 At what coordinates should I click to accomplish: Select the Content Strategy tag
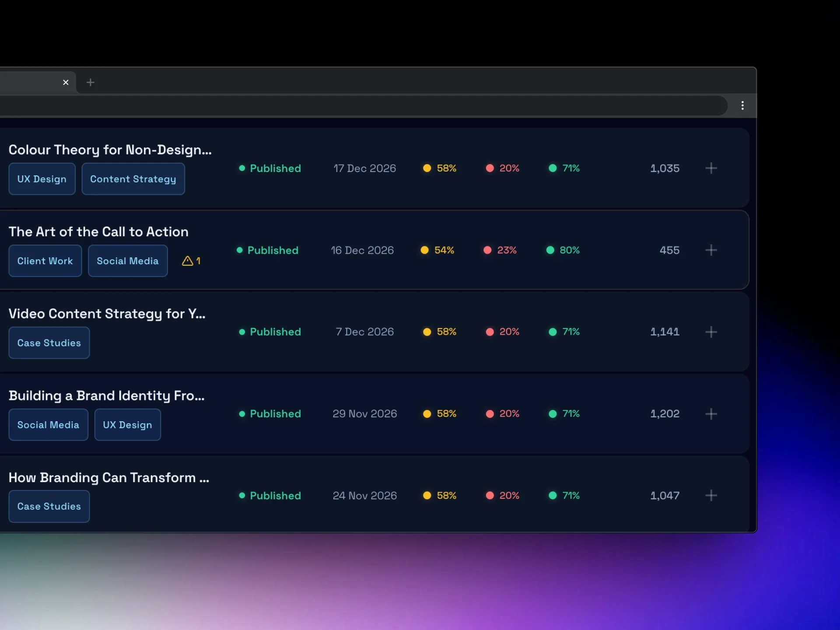pyautogui.click(x=133, y=179)
